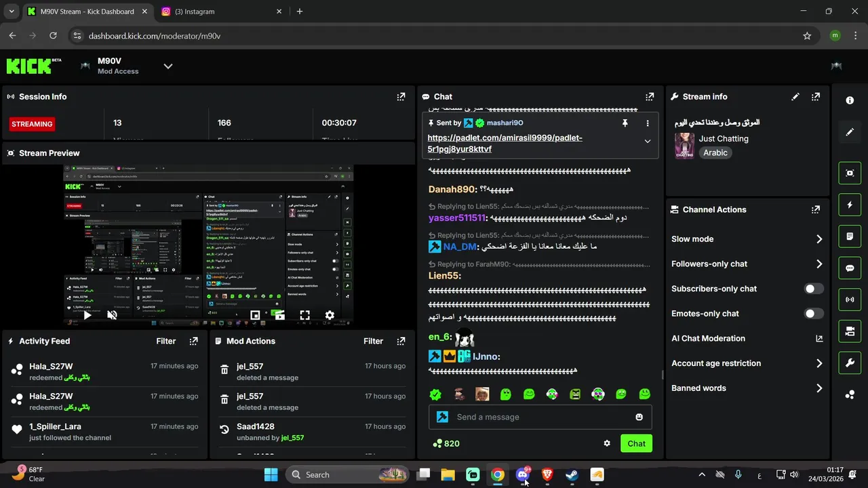
Task: Toggle Emotes-only chat switch
Action: pyautogui.click(x=814, y=314)
